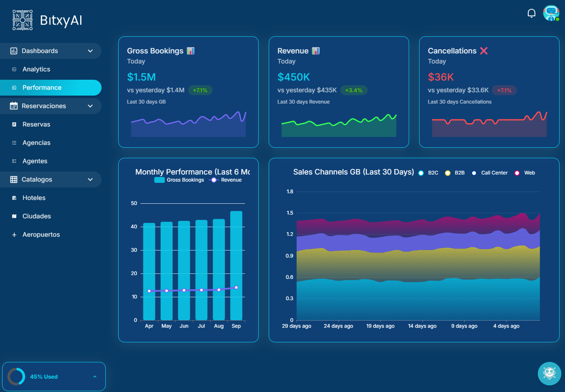Screen dimensions: 565x392
Task: Click the BitxyAI logo icon
Action: click(x=23, y=20)
